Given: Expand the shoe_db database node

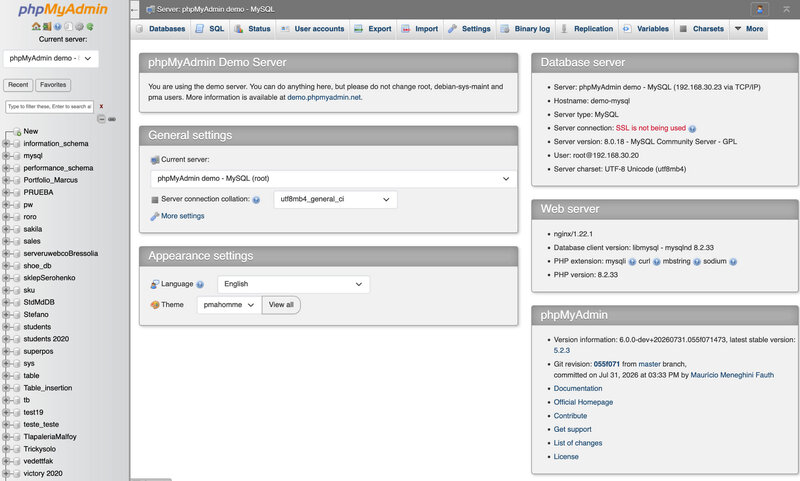Looking at the screenshot, I should pyautogui.click(x=6, y=266).
